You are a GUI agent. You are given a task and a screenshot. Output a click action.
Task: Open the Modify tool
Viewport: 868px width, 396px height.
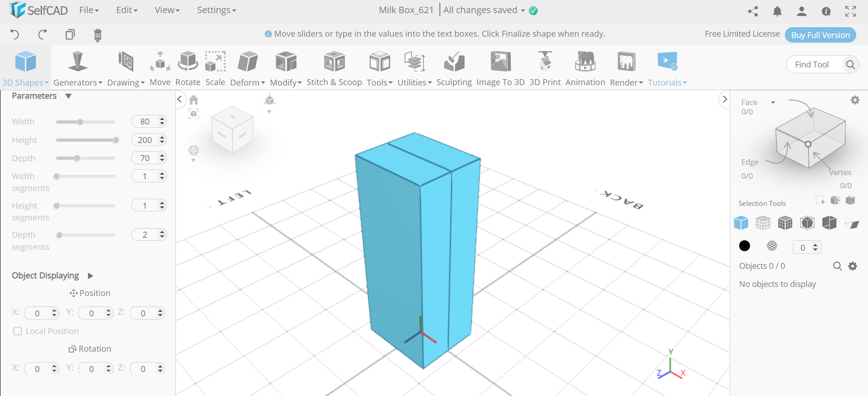click(286, 68)
